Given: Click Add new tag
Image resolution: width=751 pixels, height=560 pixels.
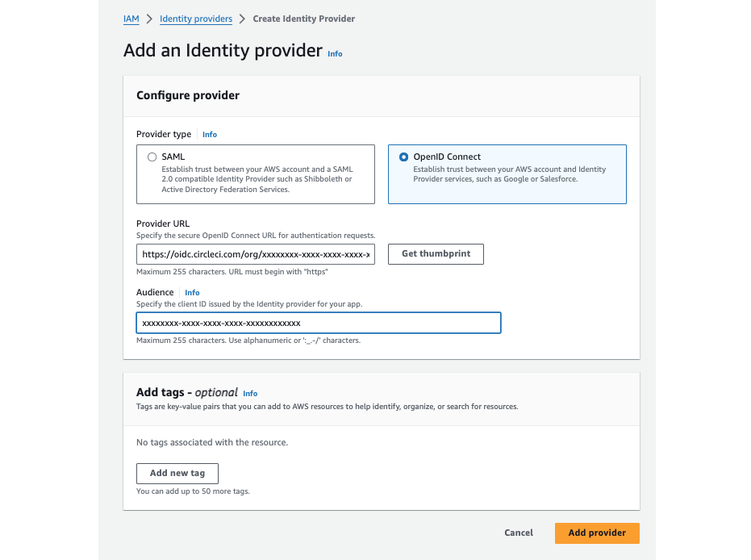Looking at the screenshot, I should click(x=177, y=473).
